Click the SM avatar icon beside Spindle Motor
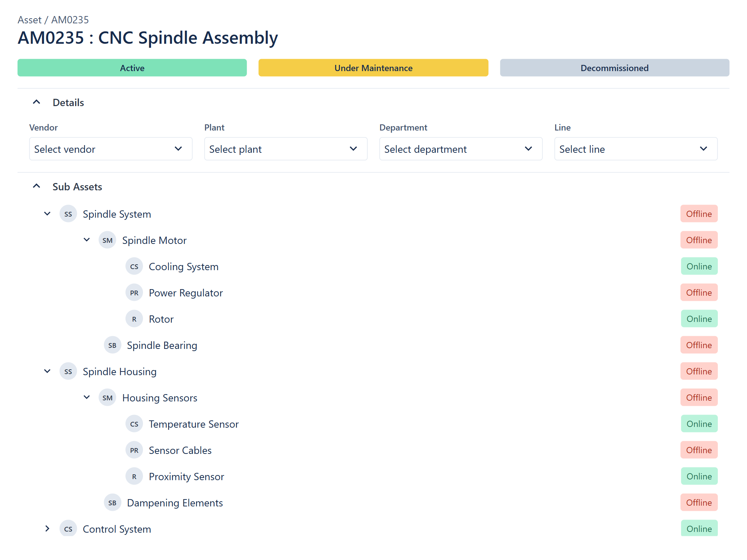Screen dimensions: 747x560 (x=108, y=240)
